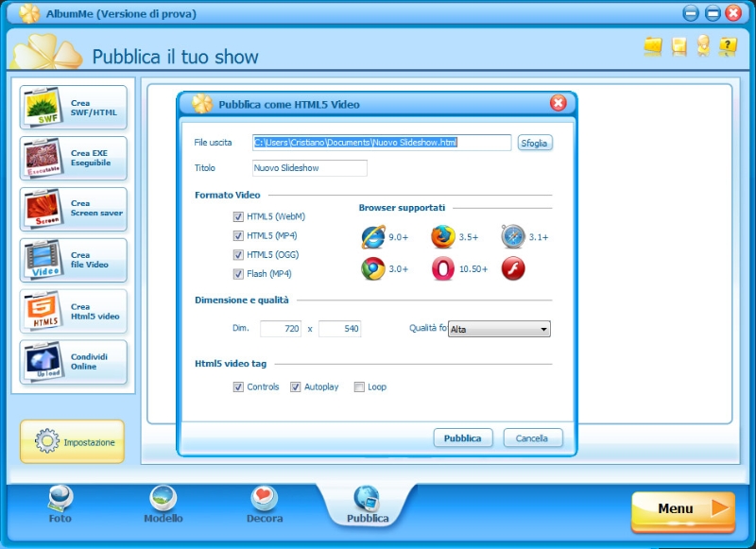Choose the Crea file Video icon
This screenshot has height=549, width=756.
point(43,260)
